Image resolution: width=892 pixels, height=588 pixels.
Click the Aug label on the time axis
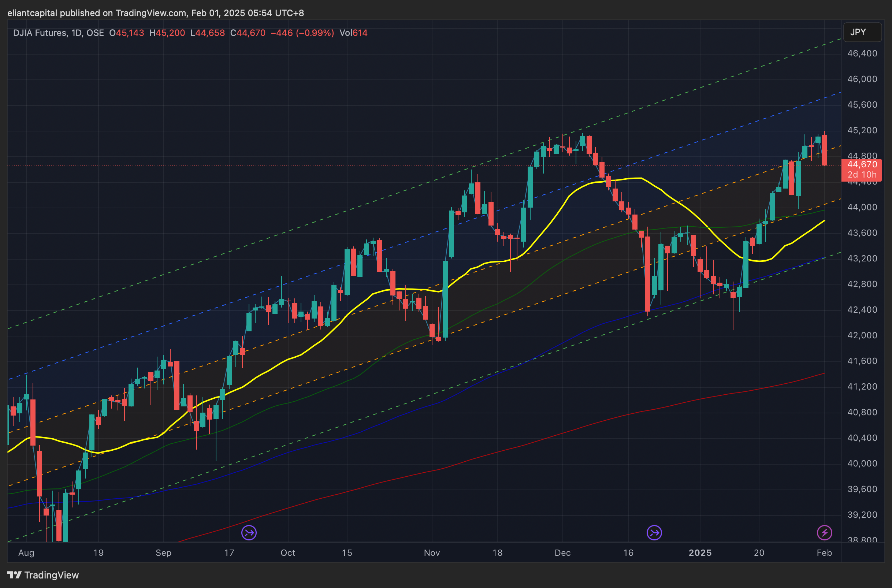coord(26,553)
